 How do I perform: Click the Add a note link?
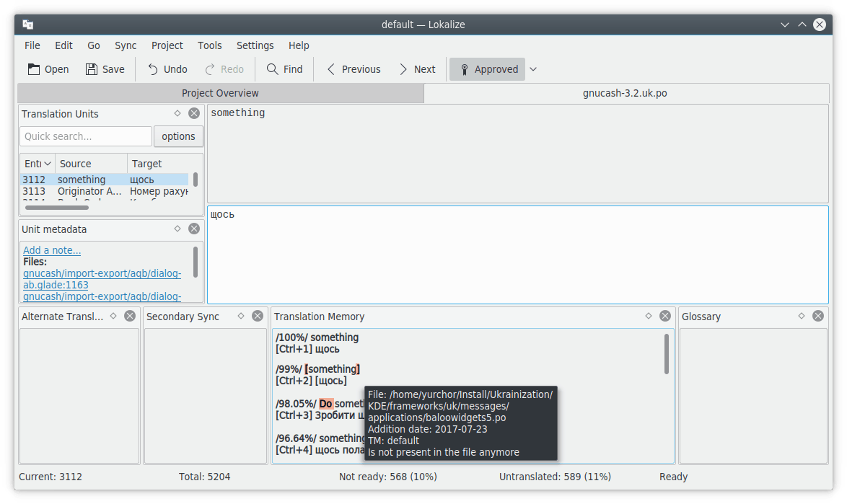coord(52,250)
